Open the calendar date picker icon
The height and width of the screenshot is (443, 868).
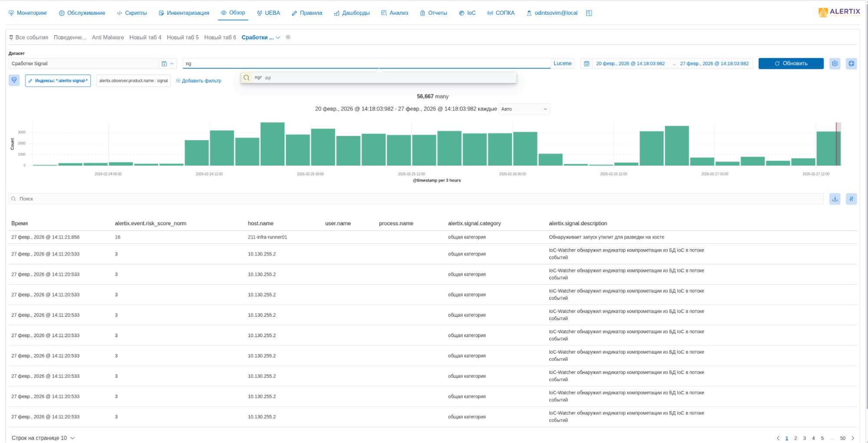586,64
